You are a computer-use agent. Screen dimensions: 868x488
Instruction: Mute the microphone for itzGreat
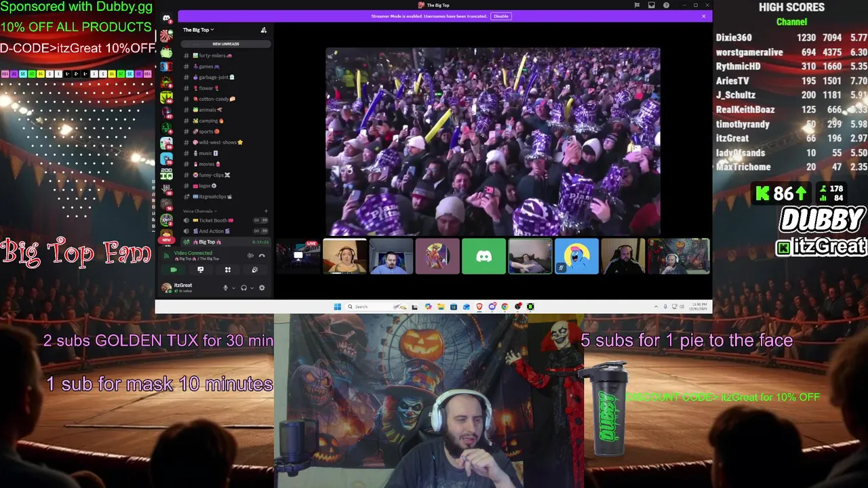click(225, 288)
